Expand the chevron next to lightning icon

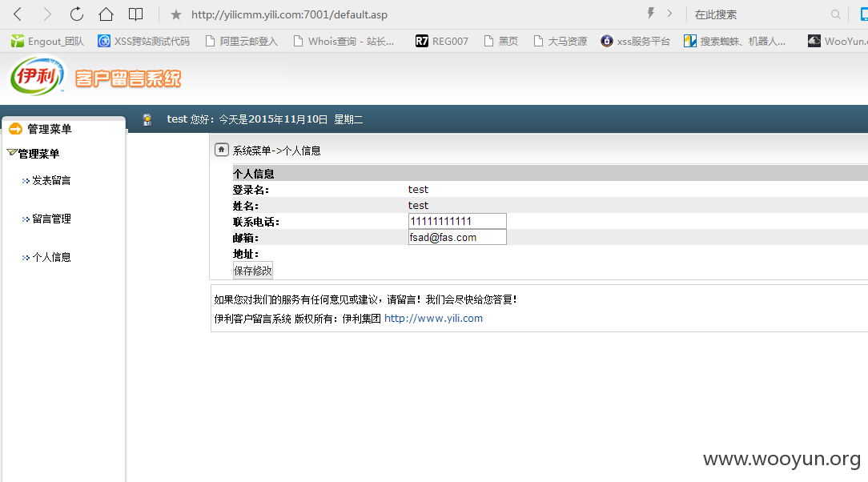tap(670, 14)
